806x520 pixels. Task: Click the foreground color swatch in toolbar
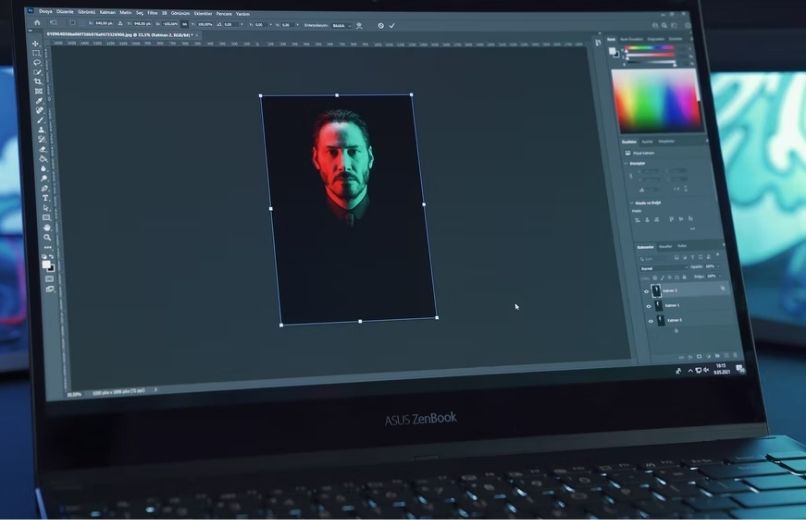[46, 264]
